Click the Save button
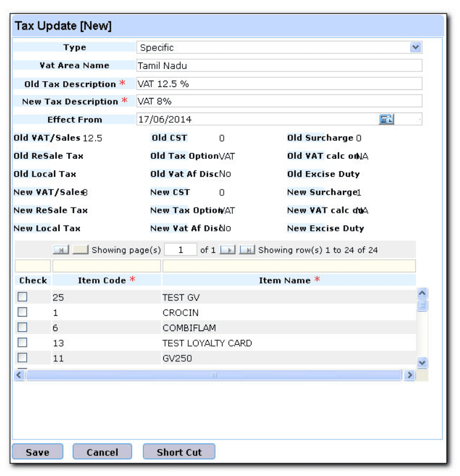This screenshot has height=476, width=460. [38, 452]
